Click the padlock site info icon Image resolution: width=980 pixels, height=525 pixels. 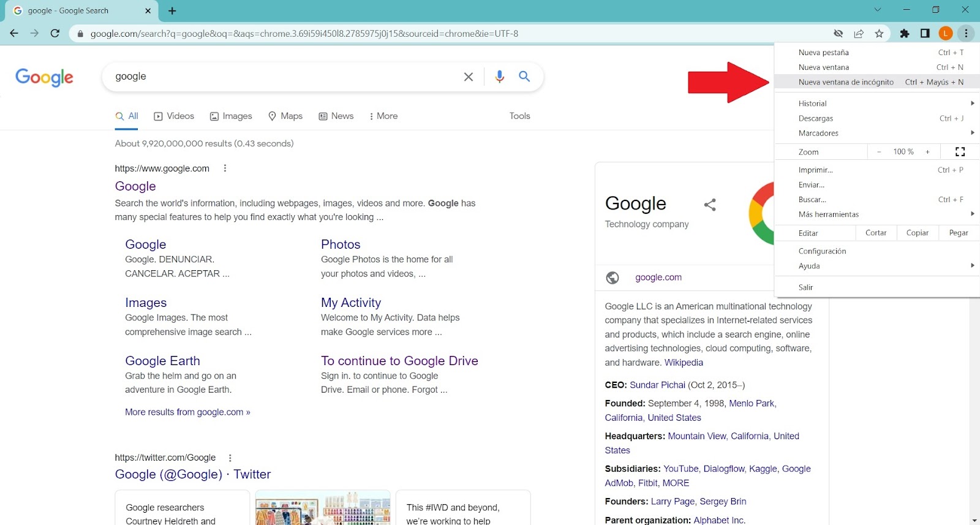click(x=80, y=34)
